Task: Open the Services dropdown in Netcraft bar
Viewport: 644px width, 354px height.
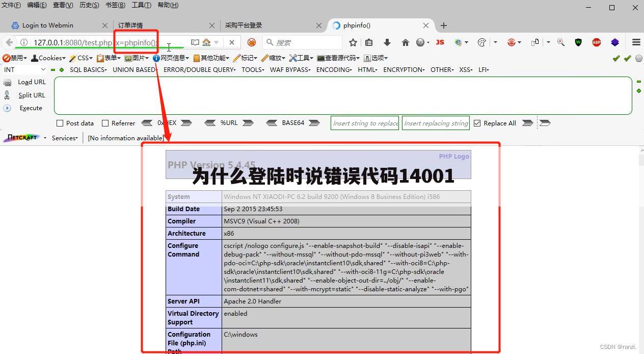Action: (65, 138)
